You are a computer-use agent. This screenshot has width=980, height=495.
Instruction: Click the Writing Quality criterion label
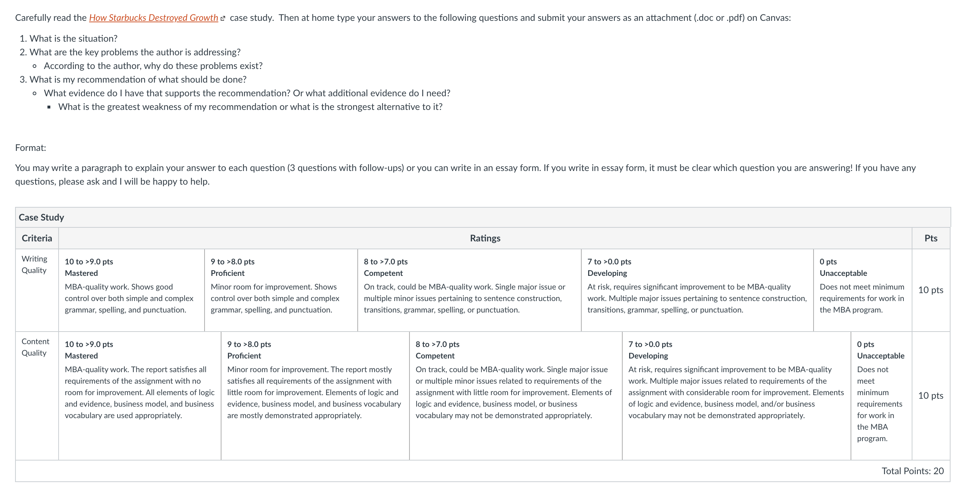[35, 265]
